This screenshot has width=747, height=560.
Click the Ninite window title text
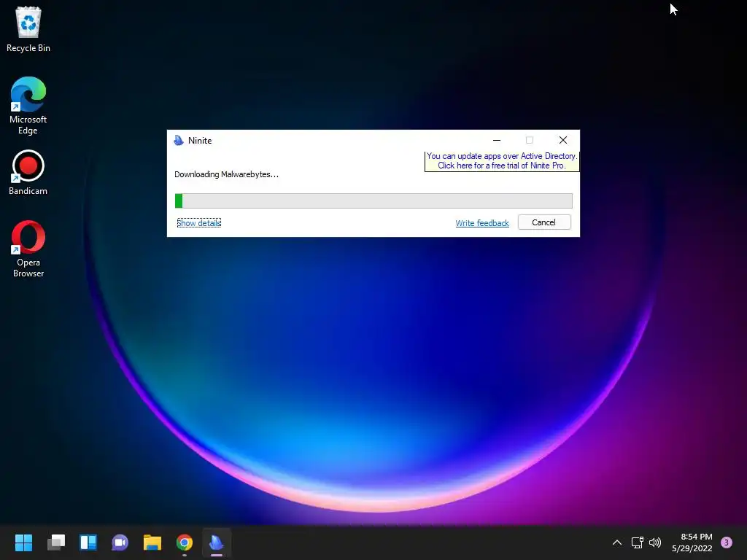coord(200,141)
